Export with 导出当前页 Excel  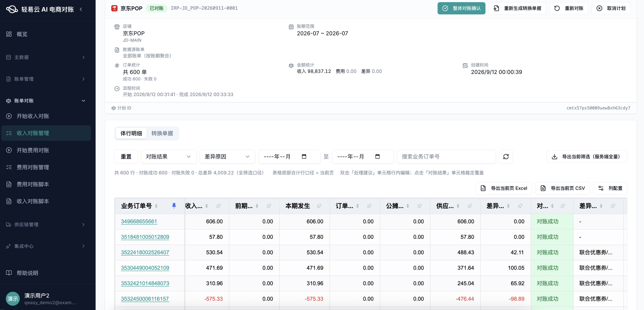click(x=504, y=188)
